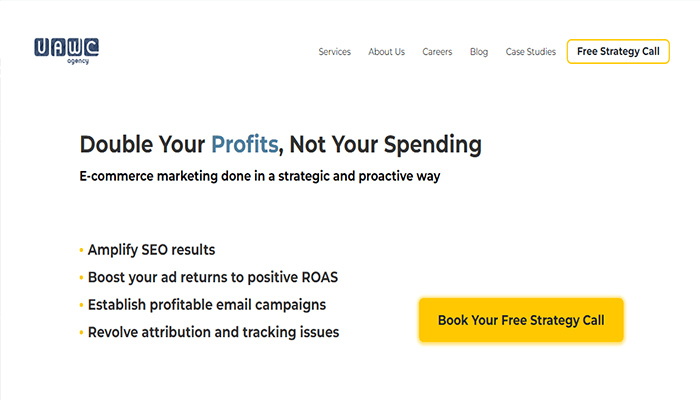Click the yellow bullet before Establish profitable email
Screen dimensions: 700x400
pos(81,304)
